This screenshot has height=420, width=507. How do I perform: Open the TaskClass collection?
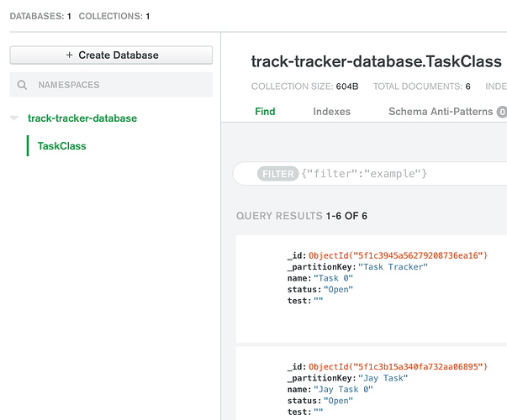pos(62,146)
